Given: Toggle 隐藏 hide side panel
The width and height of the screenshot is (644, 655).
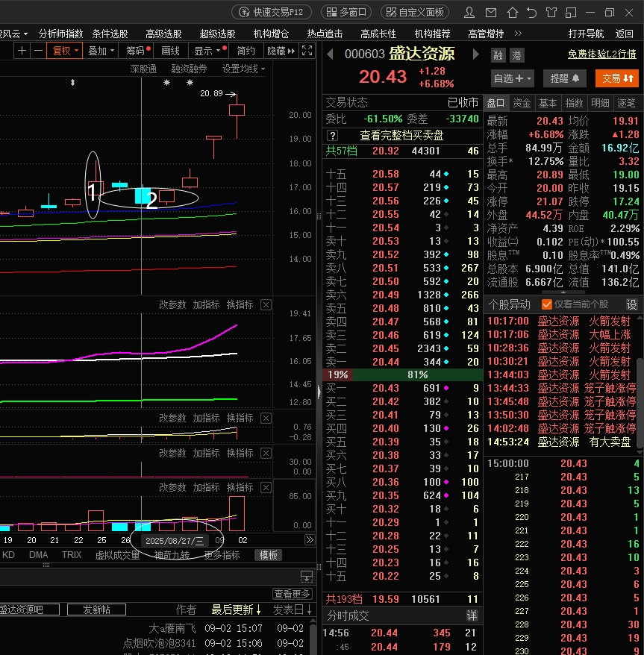Looking at the screenshot, I should click(x=281, y=51).
